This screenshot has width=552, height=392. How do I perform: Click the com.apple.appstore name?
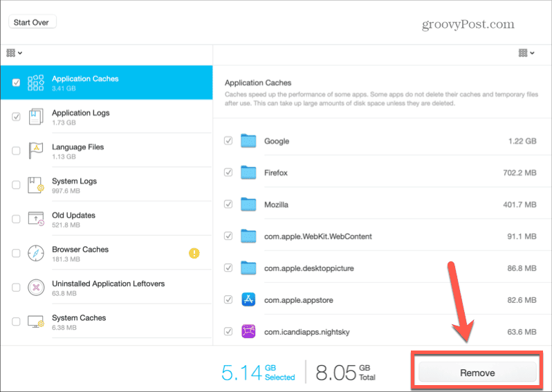click(x=299, y=300)
